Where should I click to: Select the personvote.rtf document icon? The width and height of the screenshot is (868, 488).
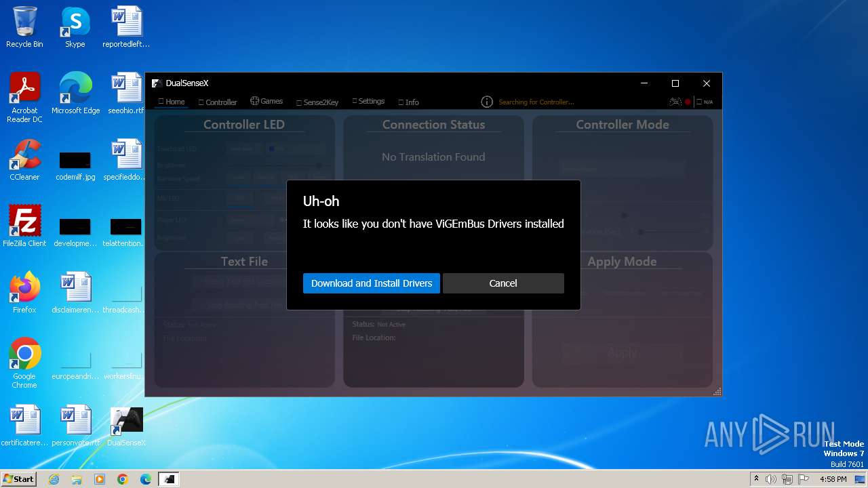[x=75, y=426]
